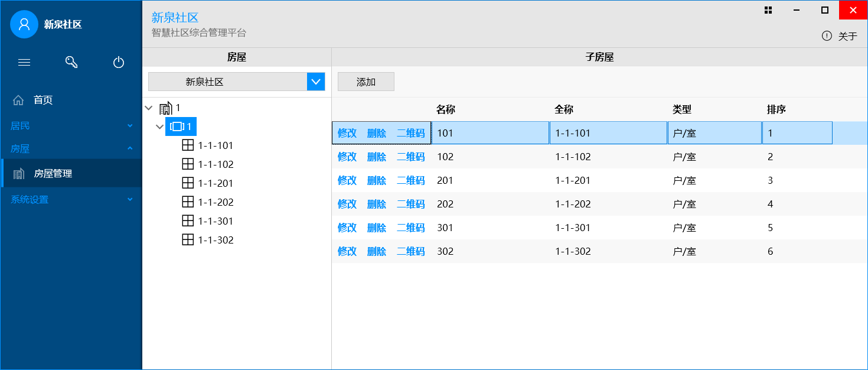The height and width of the screenshot is (370, 868).
Task: Toggle the hamburger menu icon
Action: pyautogui.click(x=24, y=63)
